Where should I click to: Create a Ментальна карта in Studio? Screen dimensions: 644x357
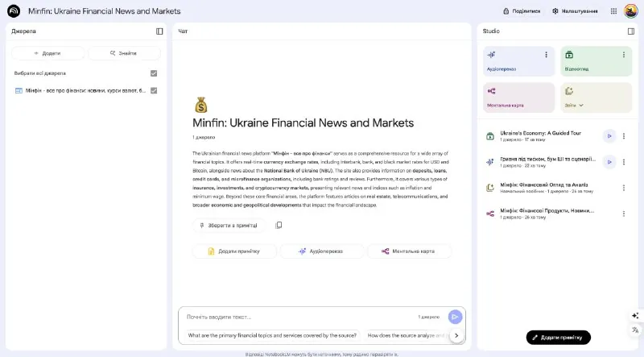518,98
